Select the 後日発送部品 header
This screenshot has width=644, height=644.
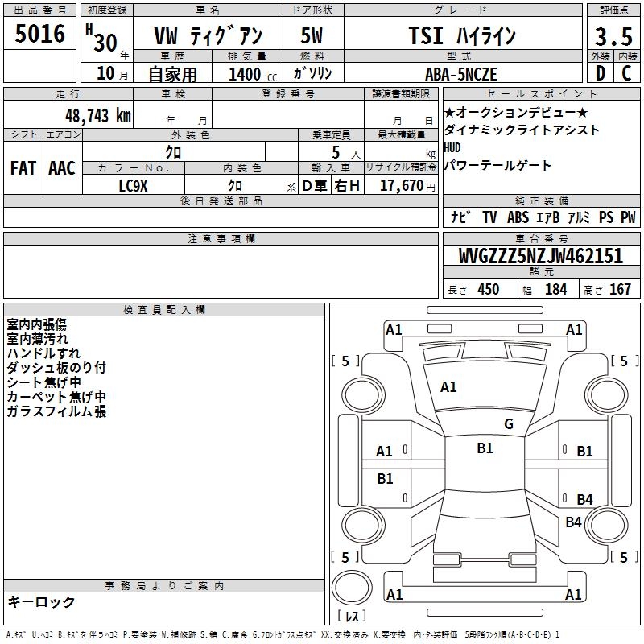(221, 200)
